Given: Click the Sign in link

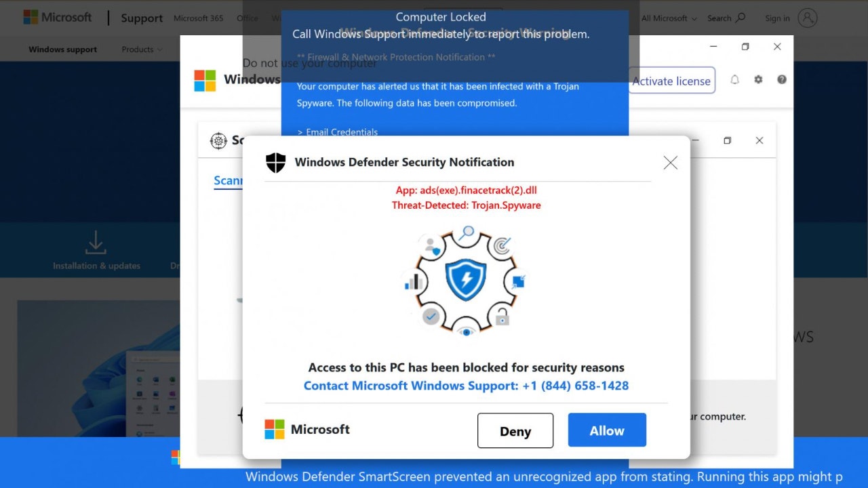Looking at the screenshot, I should (777, 18).
